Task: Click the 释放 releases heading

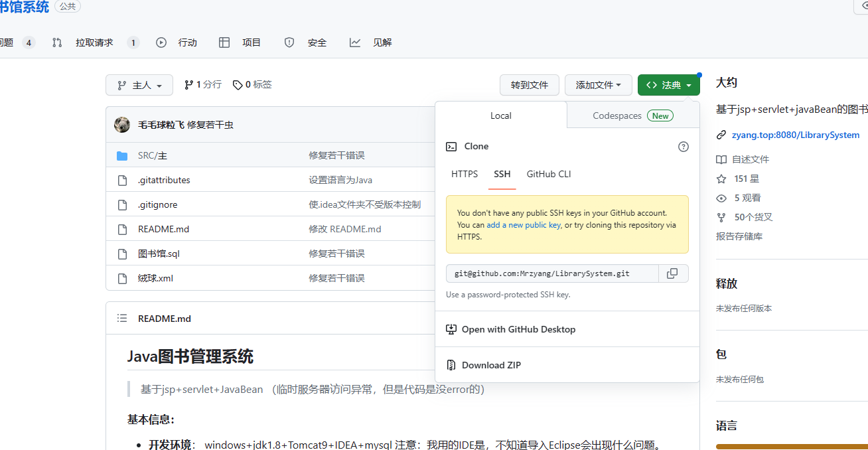Action: (x=727, y=284)
